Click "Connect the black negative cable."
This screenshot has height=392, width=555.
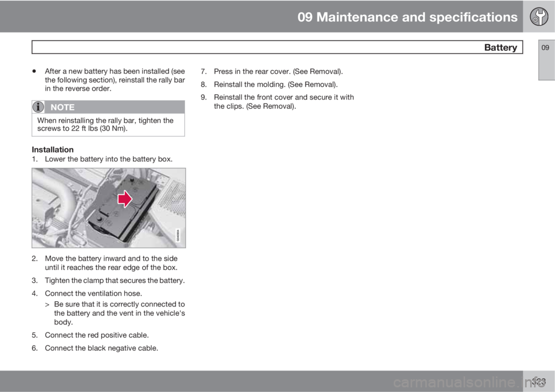(x=101, y=349)
